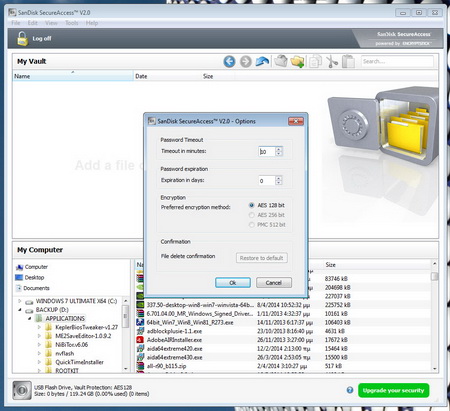Collapse the APPLICATIONS folder tree node
The width and height of the screenshot is (450, 411).
click(30, 318)
